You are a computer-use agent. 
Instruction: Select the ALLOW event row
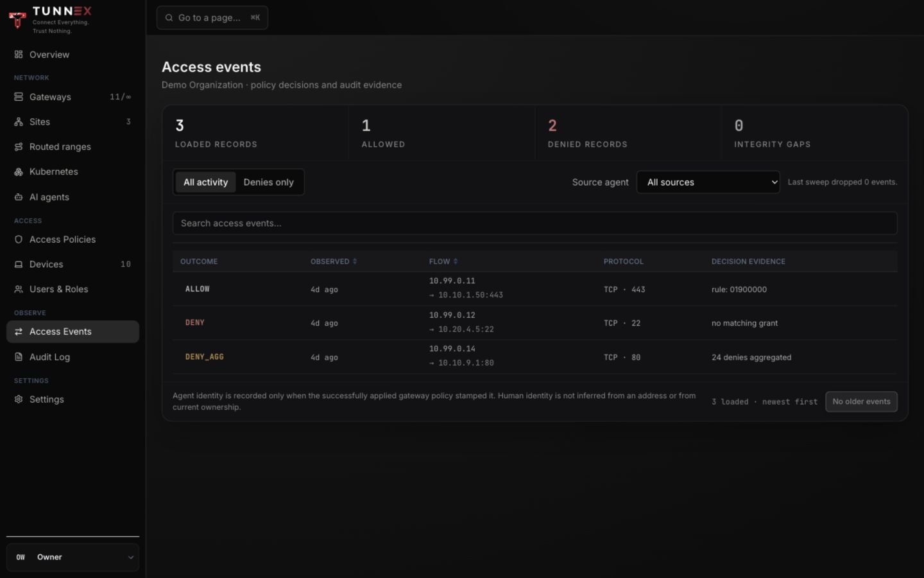(x=535, y=289)
